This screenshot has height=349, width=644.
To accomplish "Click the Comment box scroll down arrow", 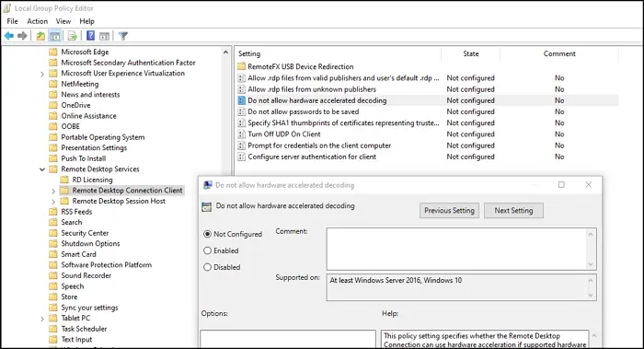I will 591,264.
